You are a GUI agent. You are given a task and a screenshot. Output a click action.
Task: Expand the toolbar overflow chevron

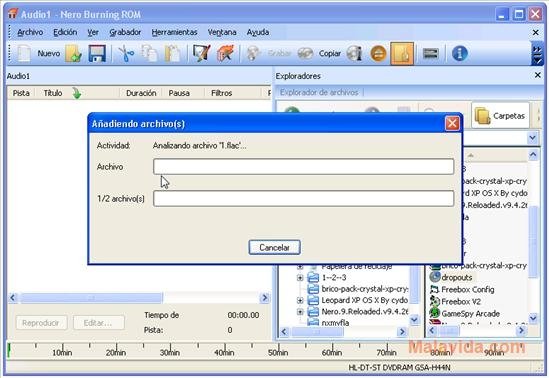coord(537,54)
